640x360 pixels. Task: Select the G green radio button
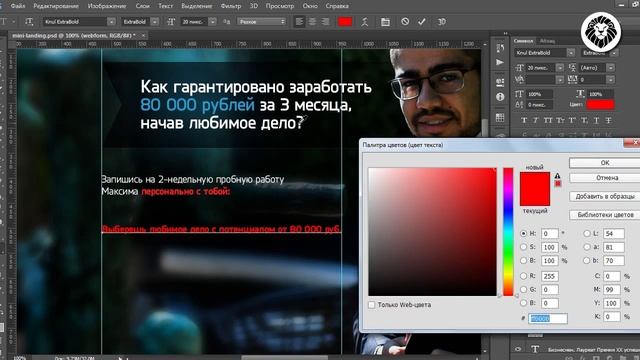pos(523,289)
